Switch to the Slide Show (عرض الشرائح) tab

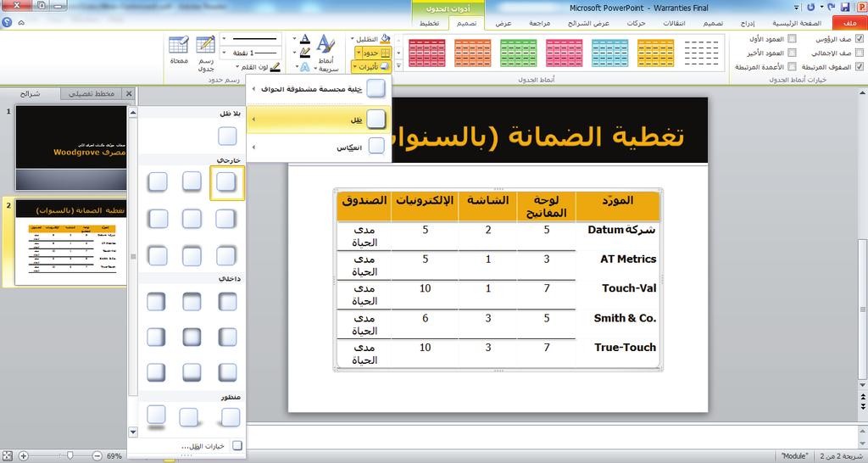[588, 23]
